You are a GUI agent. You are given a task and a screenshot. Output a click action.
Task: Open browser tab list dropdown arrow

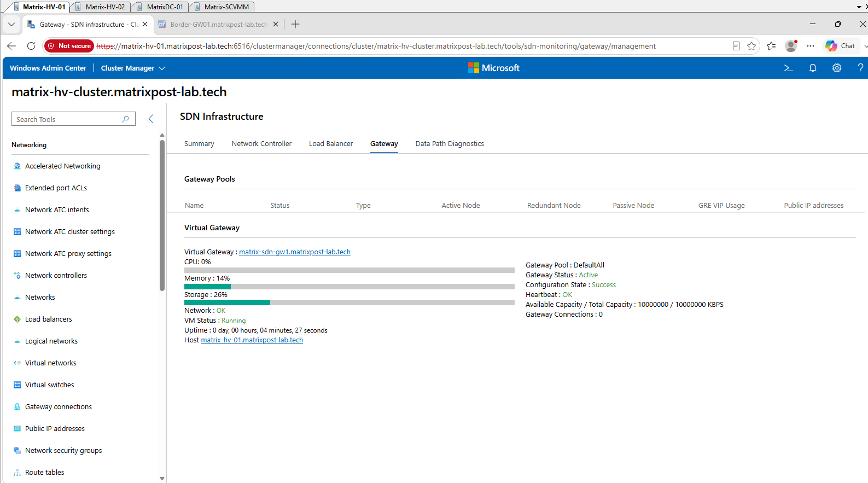(11, 24)
